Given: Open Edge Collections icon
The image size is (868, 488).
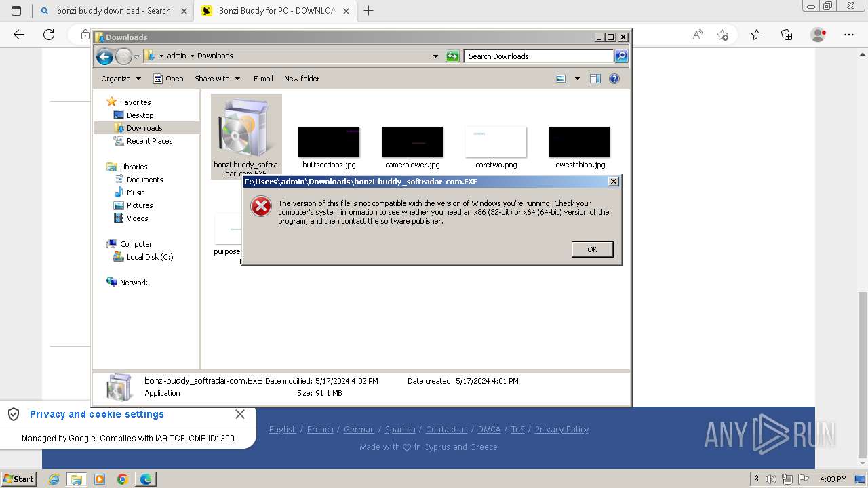Looking at the screenshot, I should coord(787,35).
